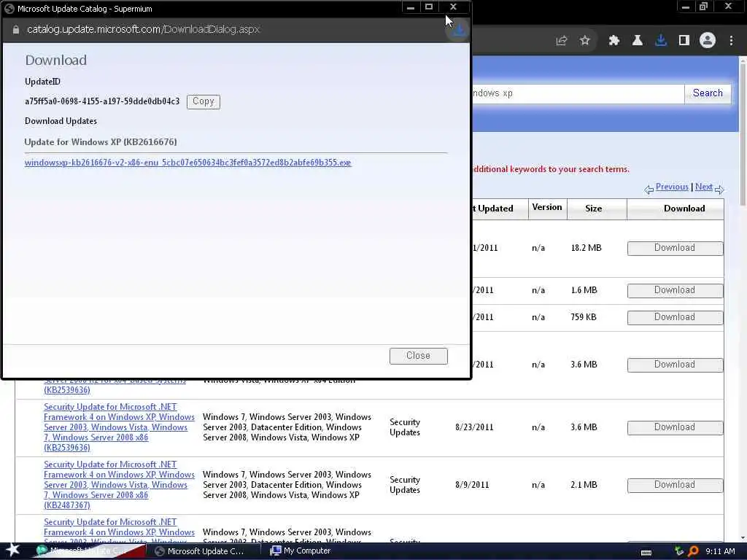Click the Update for Windows XP (KB2616676) title

(101, 142)
